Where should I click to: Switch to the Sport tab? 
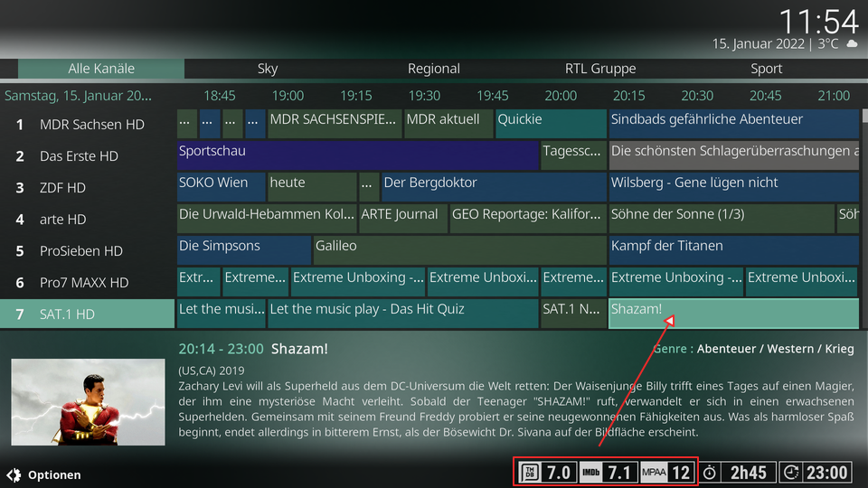point(766,69)
